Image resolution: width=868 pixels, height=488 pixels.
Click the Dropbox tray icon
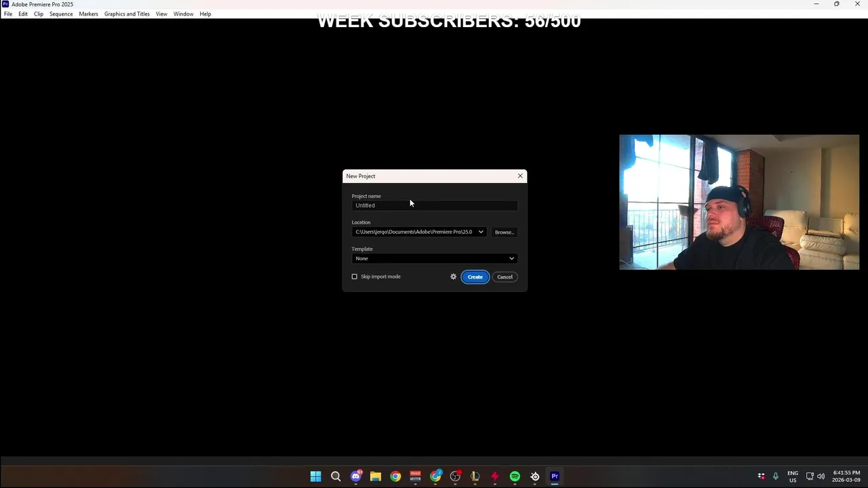pos(762,476)
